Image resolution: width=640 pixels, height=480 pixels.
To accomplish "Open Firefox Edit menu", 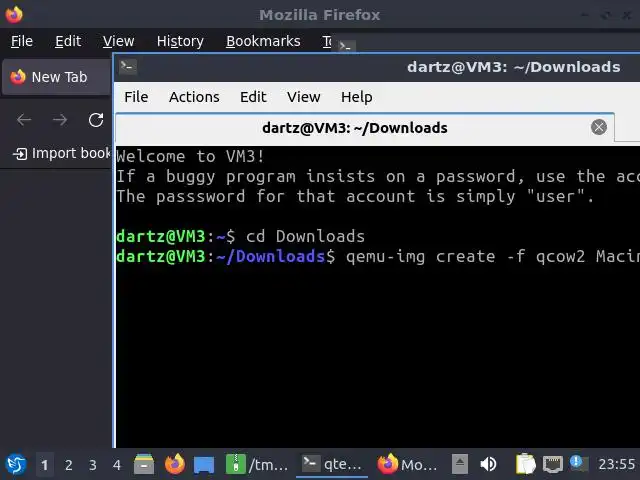I will 68,41.
